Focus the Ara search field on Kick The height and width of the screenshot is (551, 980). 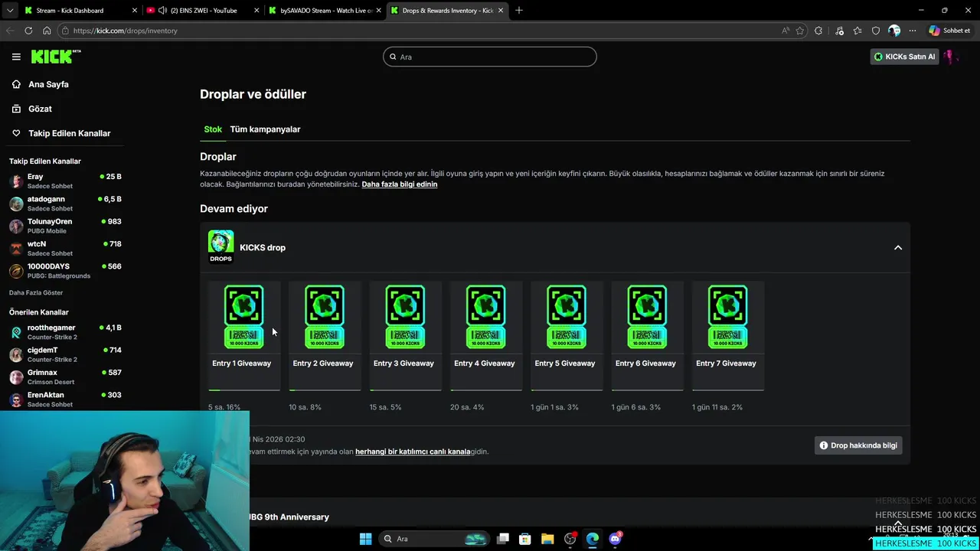tap(490, 57)
